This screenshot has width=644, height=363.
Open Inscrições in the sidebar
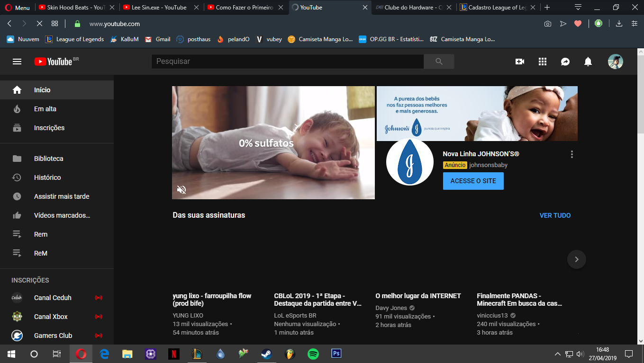coord(57,128)
